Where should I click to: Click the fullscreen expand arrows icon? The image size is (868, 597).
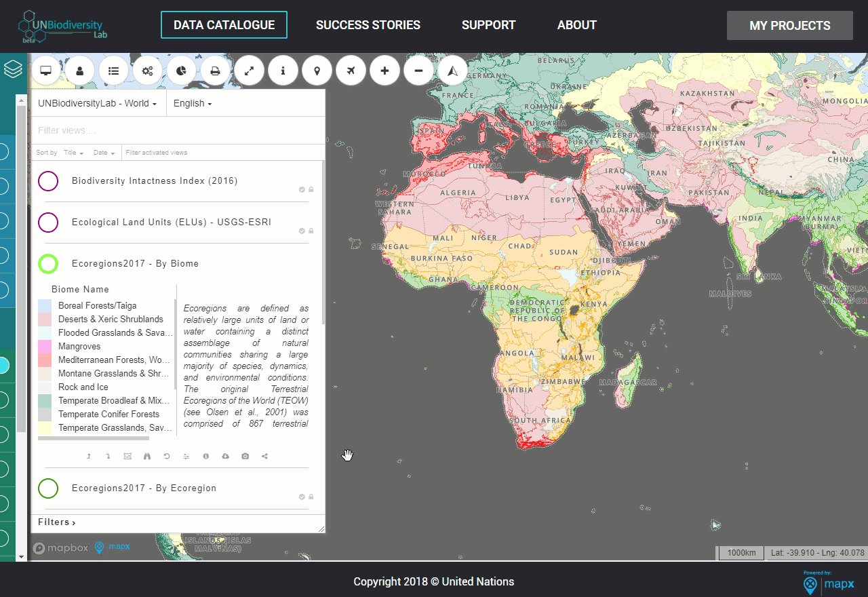250,71
